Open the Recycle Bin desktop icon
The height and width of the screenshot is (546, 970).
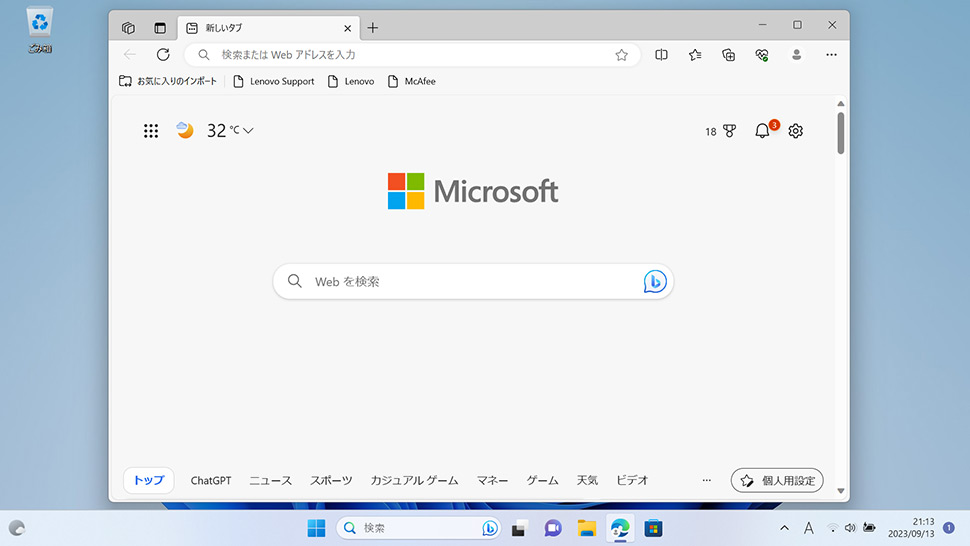click(40, 29)
